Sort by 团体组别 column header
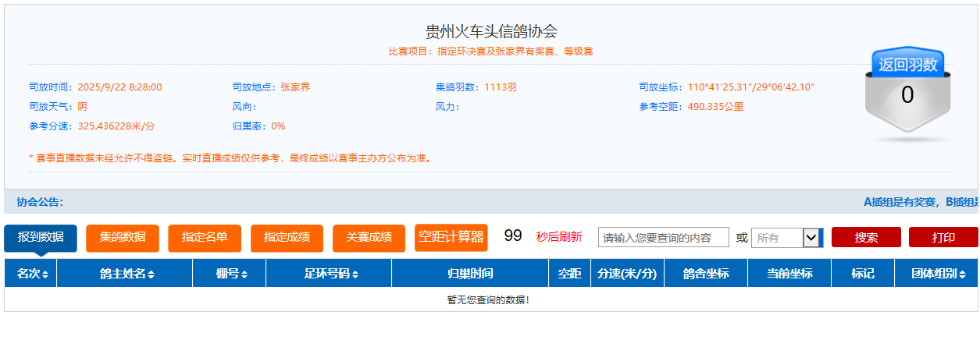The width and height of the screenshot is (980, 340). (x=939, y=274)
